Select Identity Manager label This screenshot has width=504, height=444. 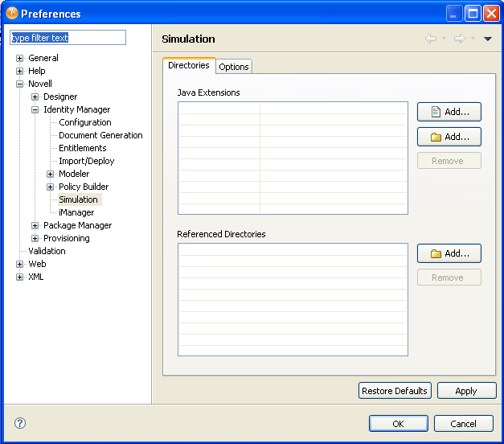(77, 109)
